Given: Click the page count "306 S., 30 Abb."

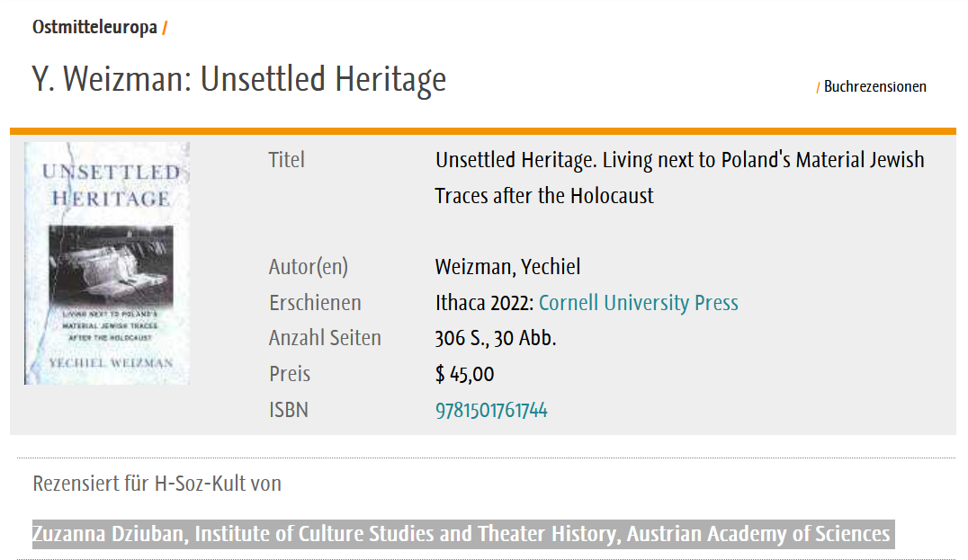Looking at the screenshot, I should (x=495, y=339).
